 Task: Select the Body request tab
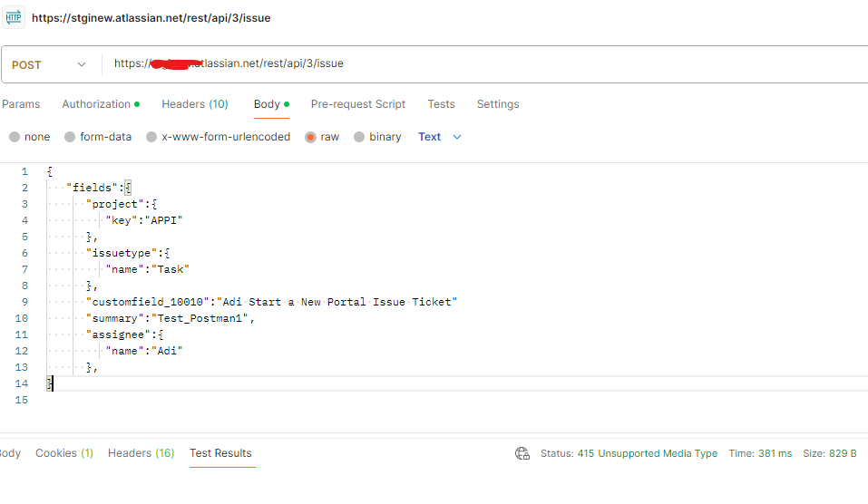tap(271, 104)
